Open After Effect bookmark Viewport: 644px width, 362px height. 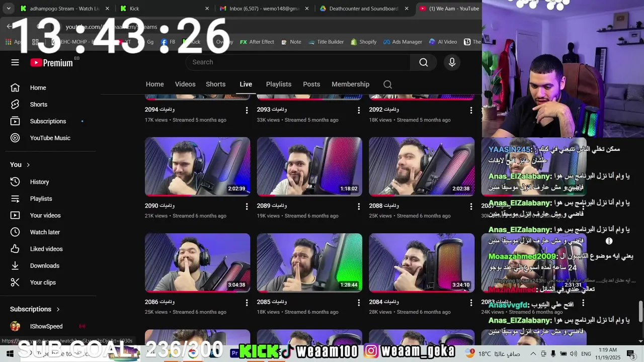(257, 42)
